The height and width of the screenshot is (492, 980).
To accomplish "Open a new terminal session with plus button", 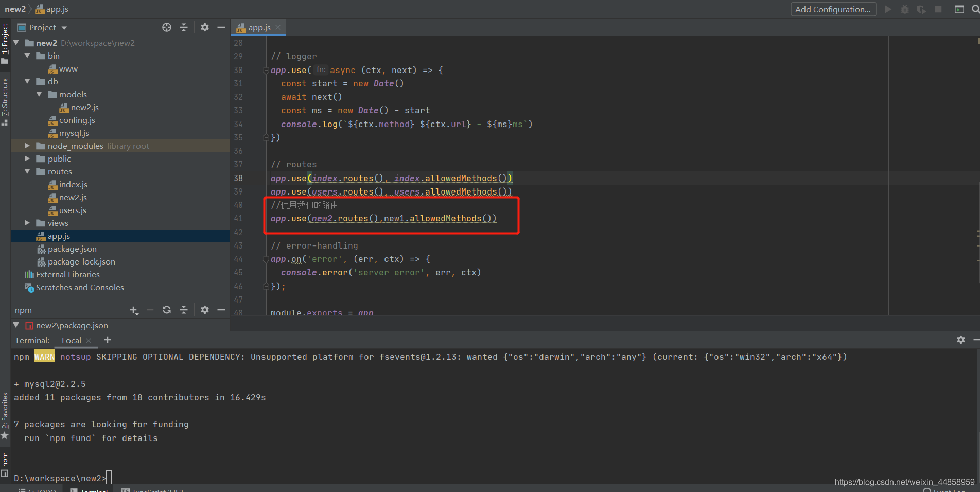I will click(x=108, y=340).
